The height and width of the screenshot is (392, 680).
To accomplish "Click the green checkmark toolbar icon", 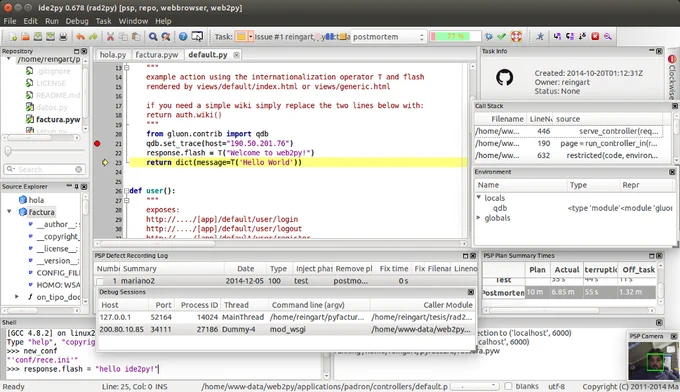I will coord(501,37).
